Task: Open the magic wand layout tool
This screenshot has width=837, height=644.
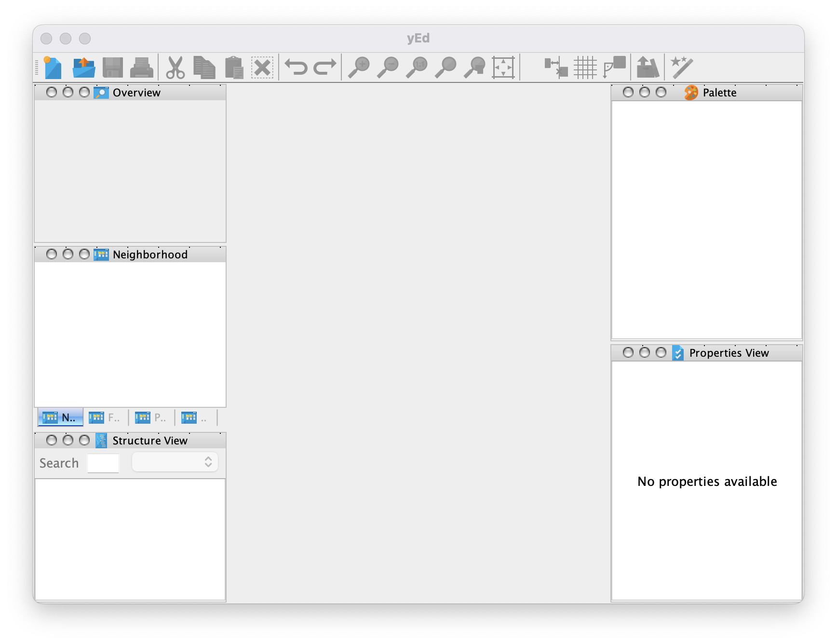Action: (x=682, y=67)
